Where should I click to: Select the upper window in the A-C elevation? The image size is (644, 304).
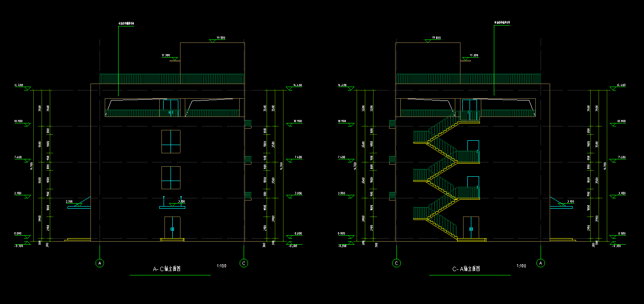click(x=171, y=141)
